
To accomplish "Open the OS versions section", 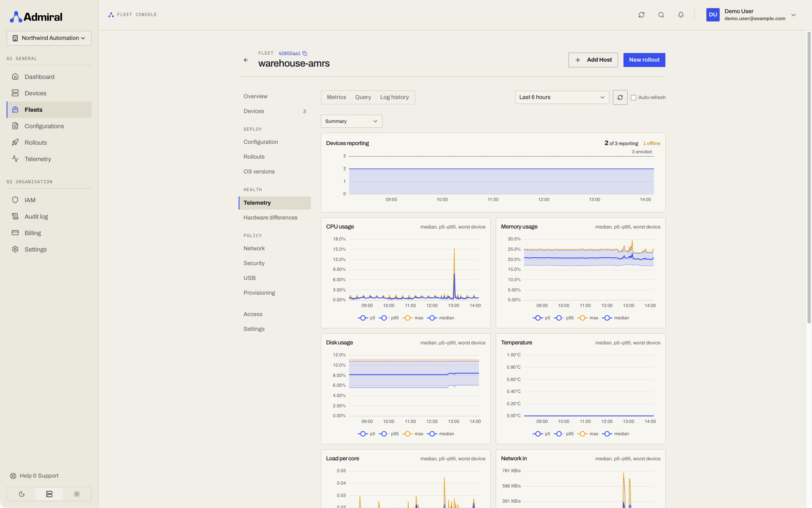I will [274, 172].
